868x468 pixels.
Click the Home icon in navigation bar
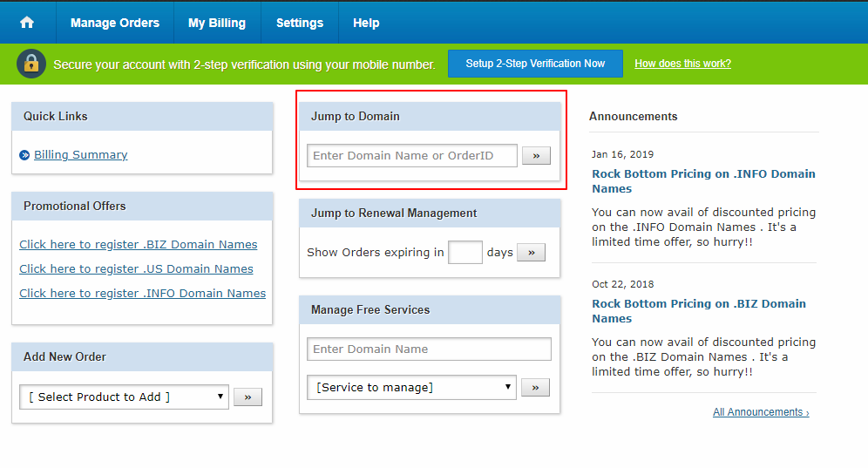(x=27, y=23)
